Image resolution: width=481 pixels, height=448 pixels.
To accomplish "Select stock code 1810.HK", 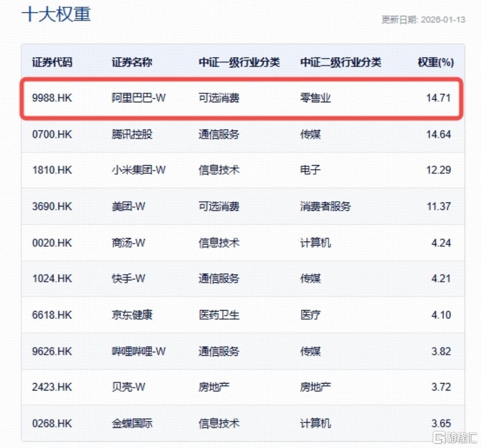I will [52, 170].
